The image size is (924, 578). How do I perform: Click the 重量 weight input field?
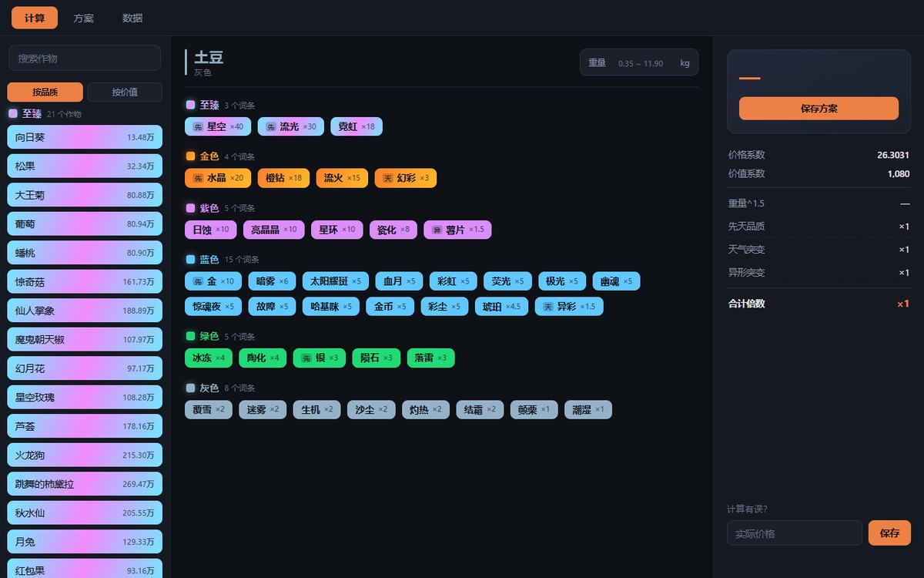click(x=639, y=62)
